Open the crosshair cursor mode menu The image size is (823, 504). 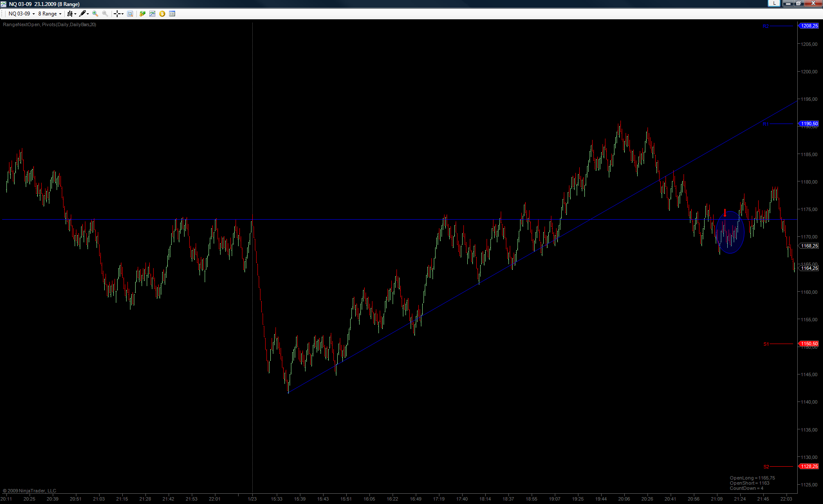pyautogui.click(x=118, y=14)
